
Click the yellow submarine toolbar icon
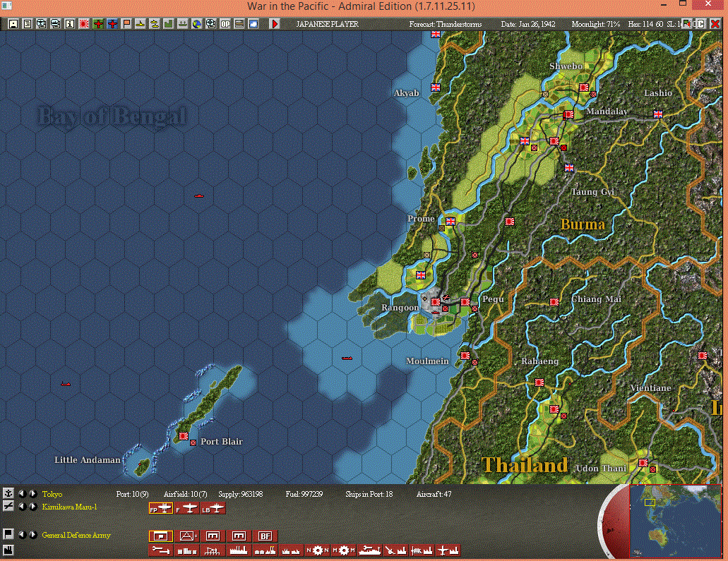(154, 24)
